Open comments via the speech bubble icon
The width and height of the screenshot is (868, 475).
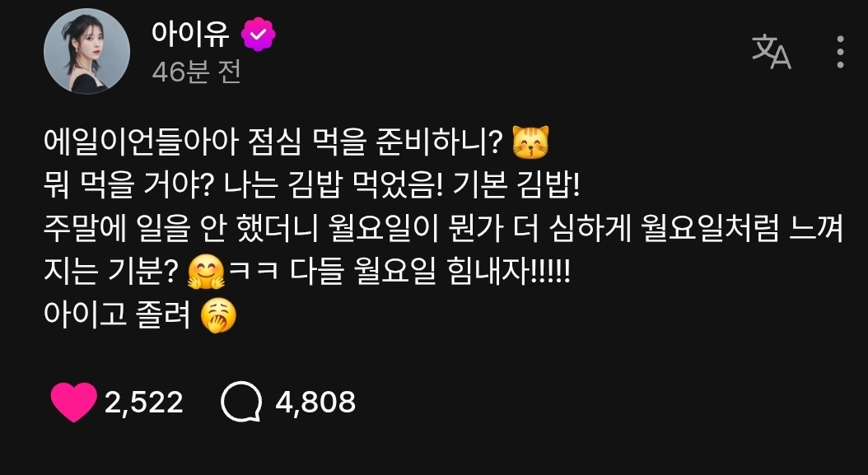[241, 402]
